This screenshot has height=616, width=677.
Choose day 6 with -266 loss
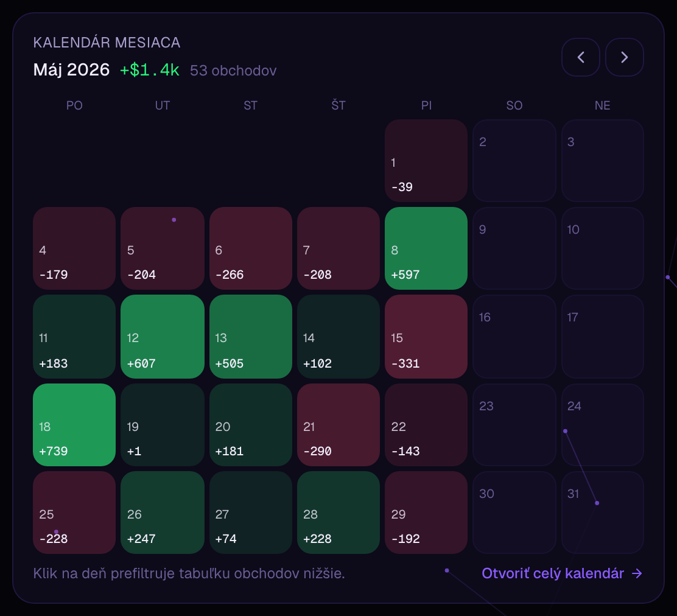[250, 248]
